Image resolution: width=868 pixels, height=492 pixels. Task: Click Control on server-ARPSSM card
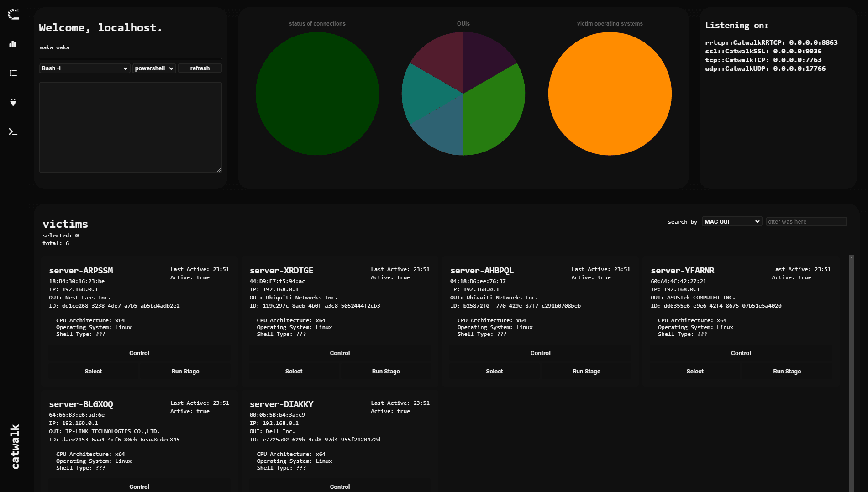pos(139,353)
